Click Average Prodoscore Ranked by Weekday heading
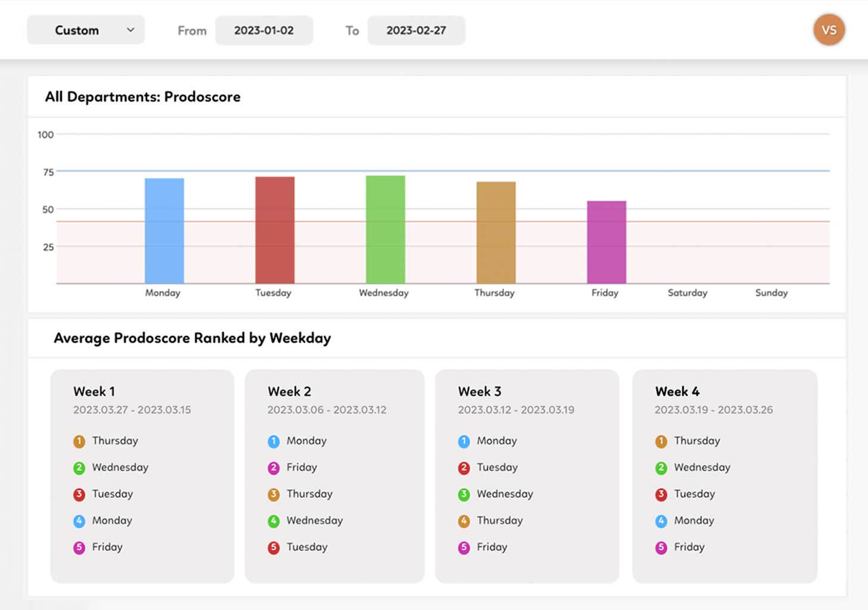The image size is (868, 610). pyautogui.click(x=192, y=338)
